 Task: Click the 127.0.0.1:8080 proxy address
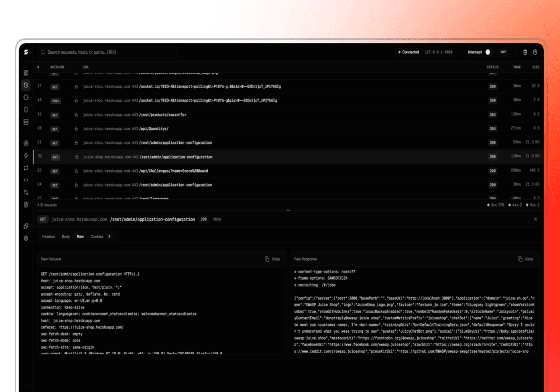click(438, 52)
